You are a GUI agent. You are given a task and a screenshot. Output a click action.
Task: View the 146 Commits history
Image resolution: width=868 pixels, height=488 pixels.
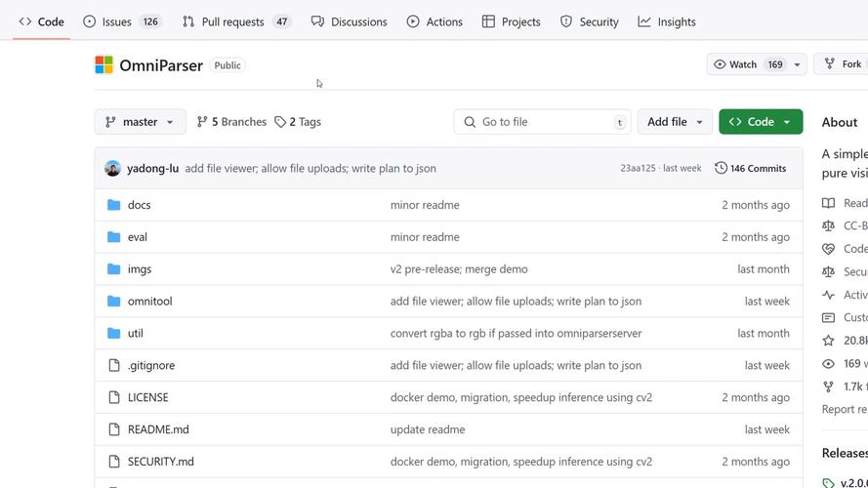pos(751,168)
